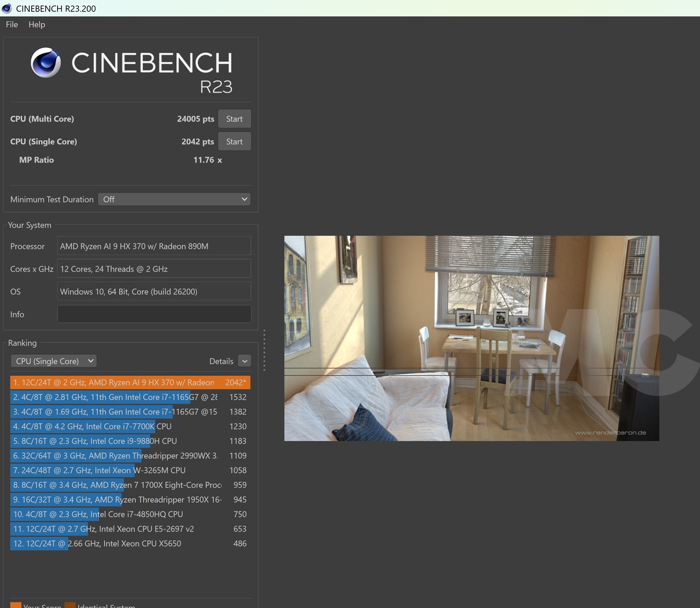700x608 pixels.
Task: Click the Your Score orange legend swatch
Action: pos(16,605)
